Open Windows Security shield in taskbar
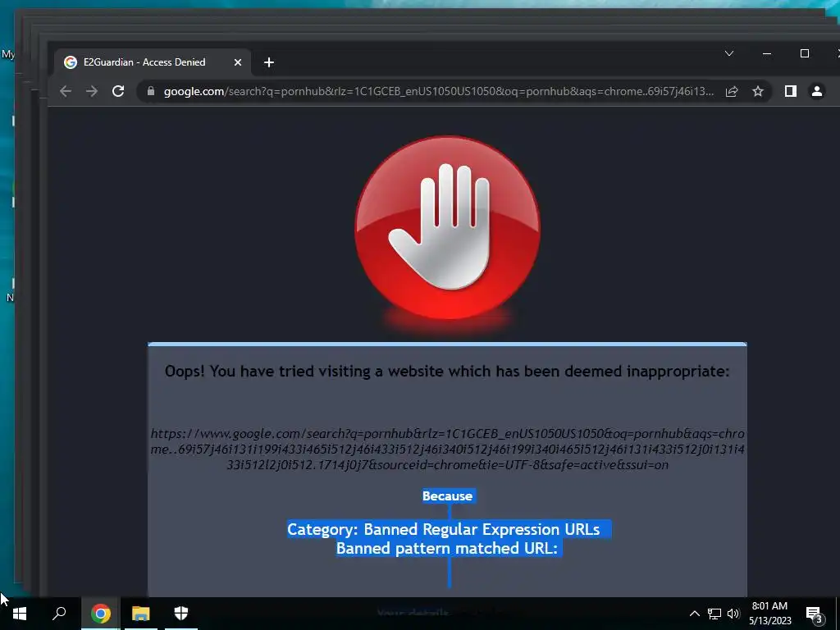840x630 pixels. pyautogui.click(x=181, y=614)
